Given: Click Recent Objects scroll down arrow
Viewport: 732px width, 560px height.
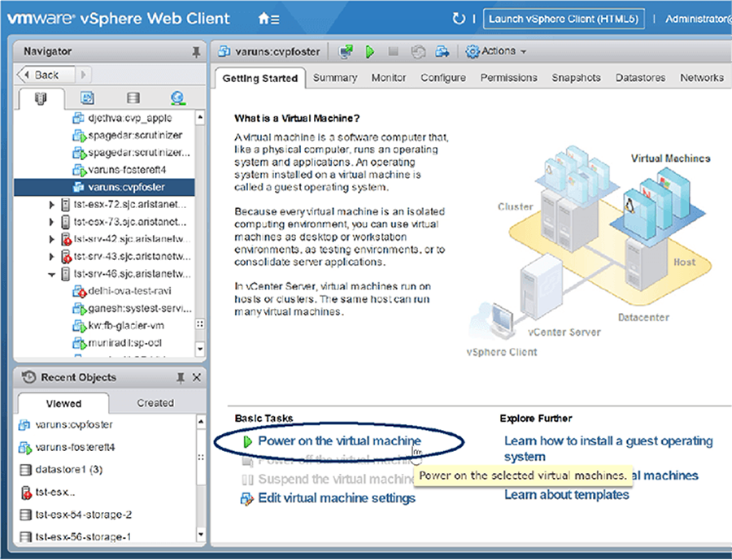Looking at the screenshot, I should coord(201,534).
